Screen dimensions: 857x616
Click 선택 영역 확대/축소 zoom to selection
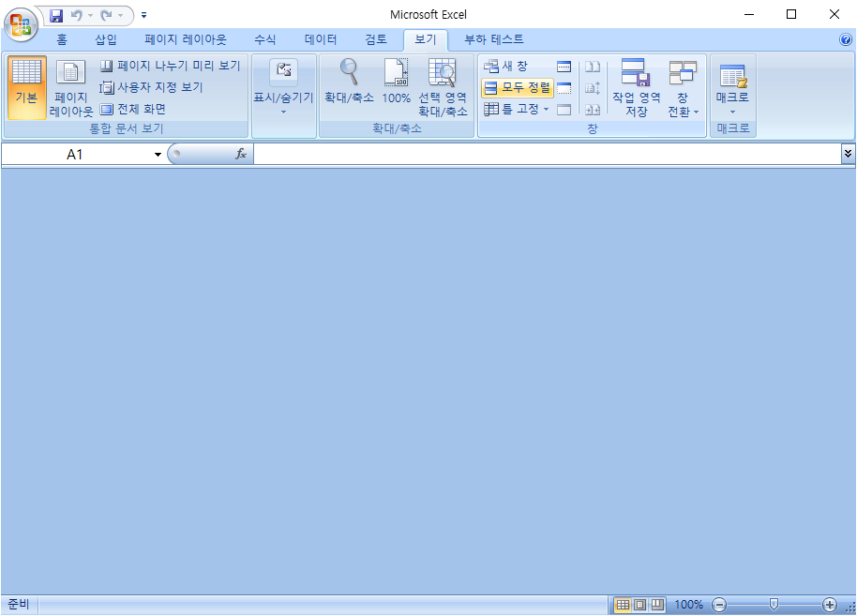click(443, 87)
